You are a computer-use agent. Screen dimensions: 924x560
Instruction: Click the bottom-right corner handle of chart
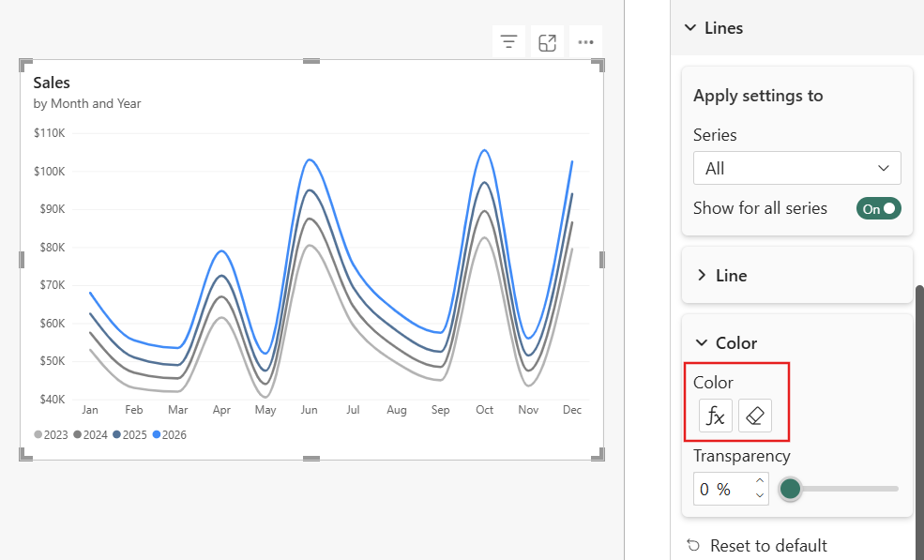tap(598, 454)
